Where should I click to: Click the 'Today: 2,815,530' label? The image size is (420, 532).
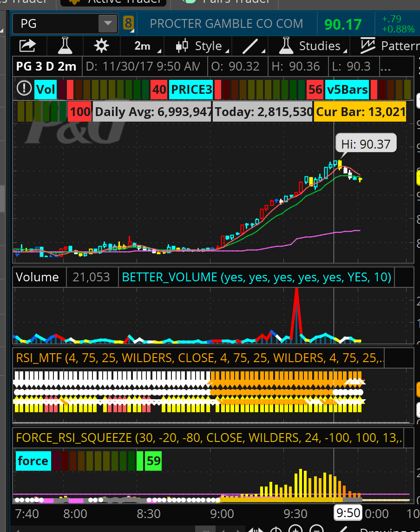(263, 111)
